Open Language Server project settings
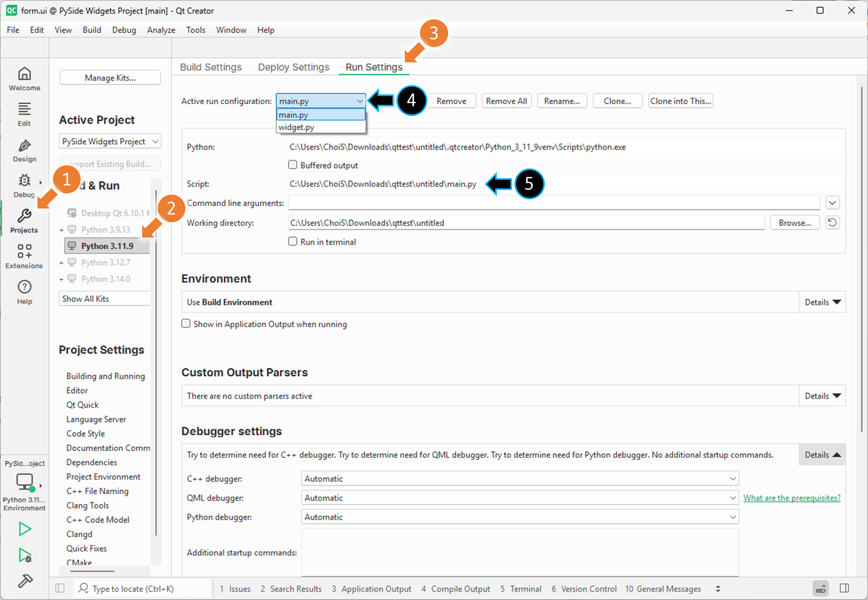Image resolution: width=868 pixels, height=600 pixels. click(x=96, y=419)
